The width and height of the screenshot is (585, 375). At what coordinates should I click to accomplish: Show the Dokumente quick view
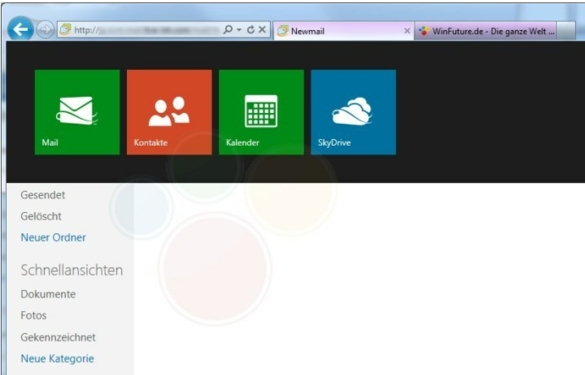coord(48,294)
